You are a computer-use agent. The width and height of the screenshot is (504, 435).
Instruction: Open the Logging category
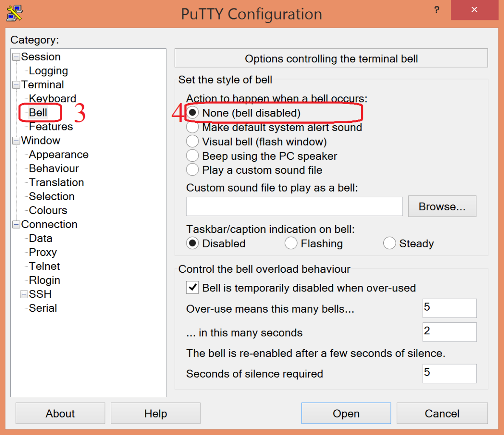[x=48, y=71]
